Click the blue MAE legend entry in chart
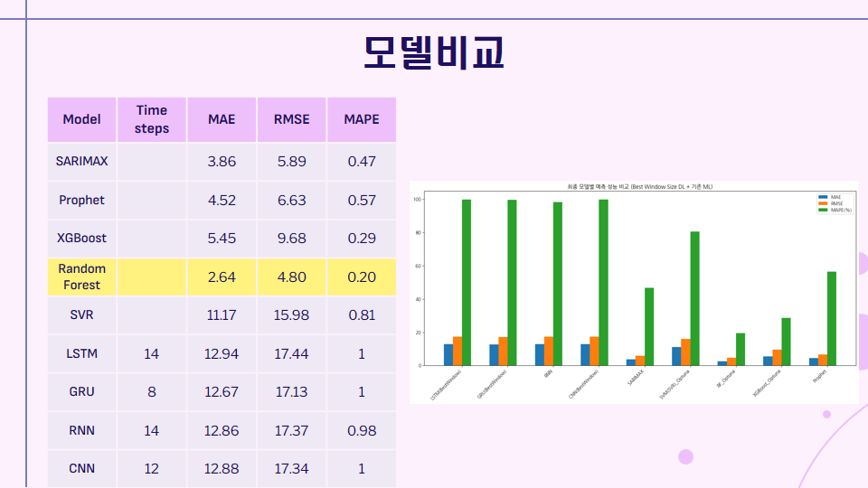The height and width of the screenshot is (488, 868). point(830,197)
